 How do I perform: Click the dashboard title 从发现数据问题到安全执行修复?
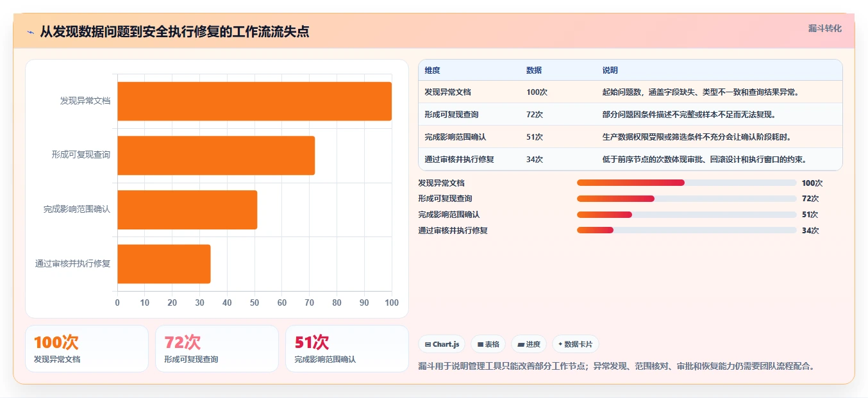click(x=174, y=31)
